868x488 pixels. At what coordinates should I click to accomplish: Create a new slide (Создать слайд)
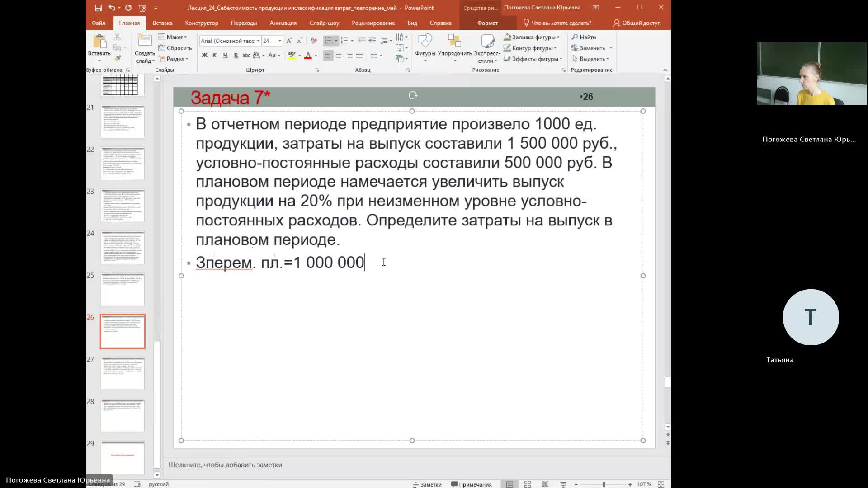coord(145,48)
